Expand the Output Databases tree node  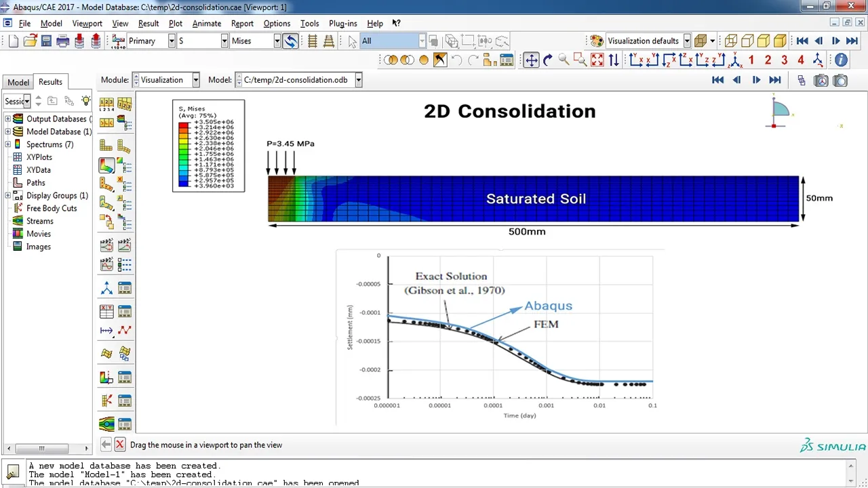(x=8, y=119)
